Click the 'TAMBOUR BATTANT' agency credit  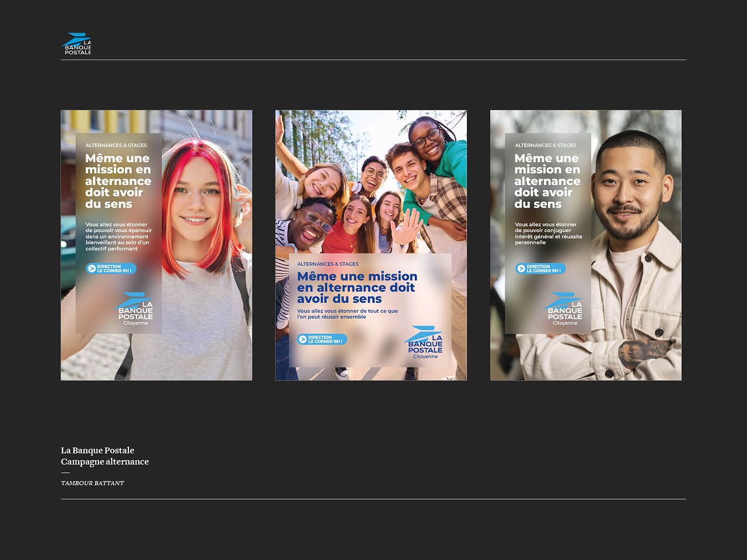pyautogui.click(x=92, y=483)
